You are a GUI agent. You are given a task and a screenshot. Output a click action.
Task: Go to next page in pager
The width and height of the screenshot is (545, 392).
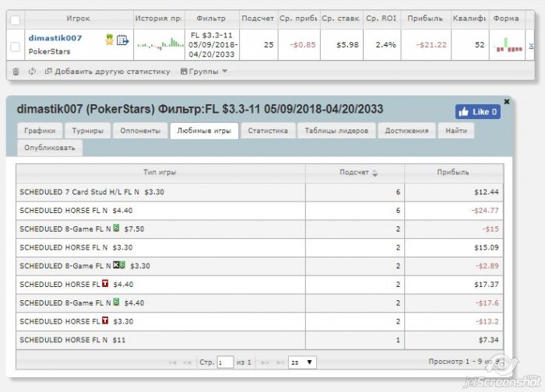click(265, 362)
